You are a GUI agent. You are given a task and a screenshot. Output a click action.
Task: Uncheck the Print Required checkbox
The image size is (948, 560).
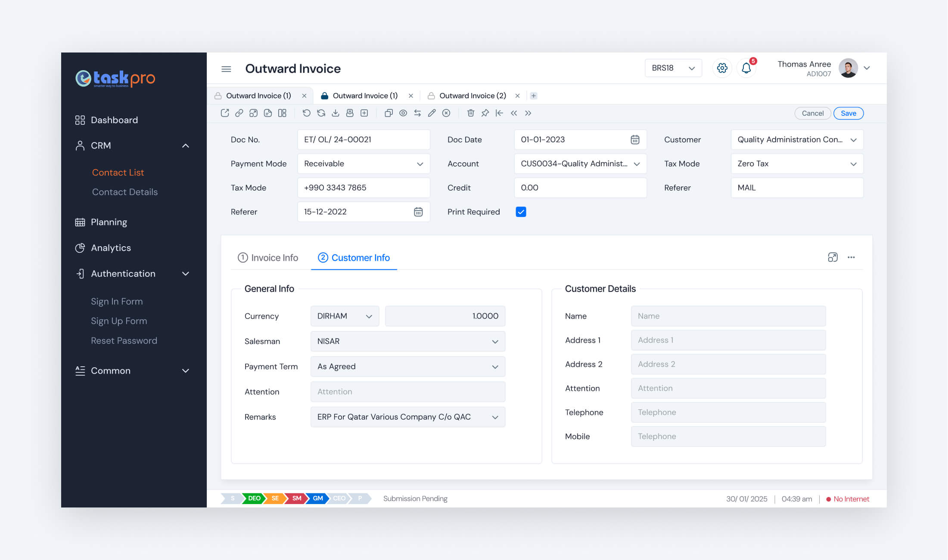click(x=521, y=212)
